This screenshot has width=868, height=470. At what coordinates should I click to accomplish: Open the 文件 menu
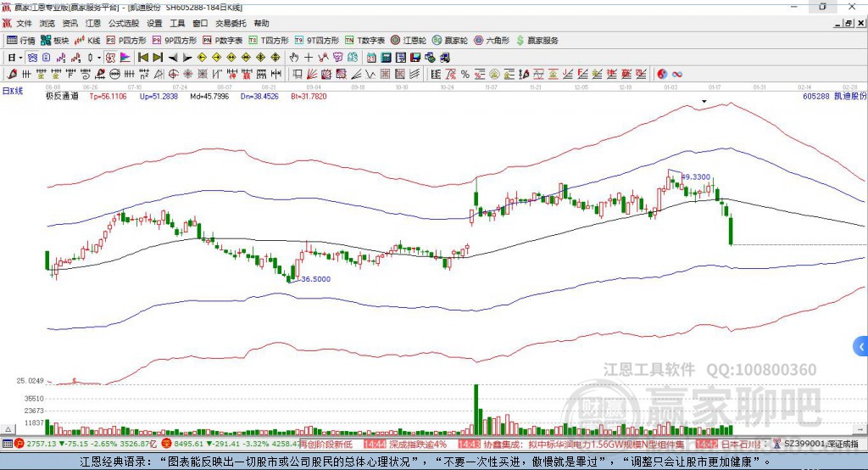click(x=25, y=23)
